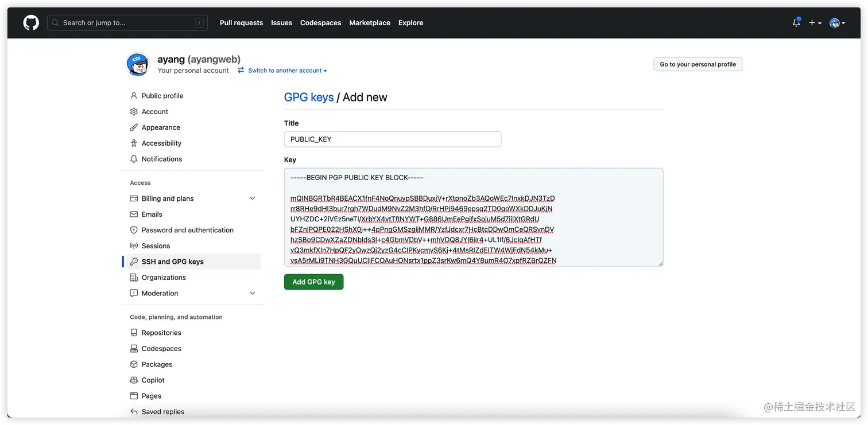
Task: Click the Moderation report icon
Action: point(134,293)
